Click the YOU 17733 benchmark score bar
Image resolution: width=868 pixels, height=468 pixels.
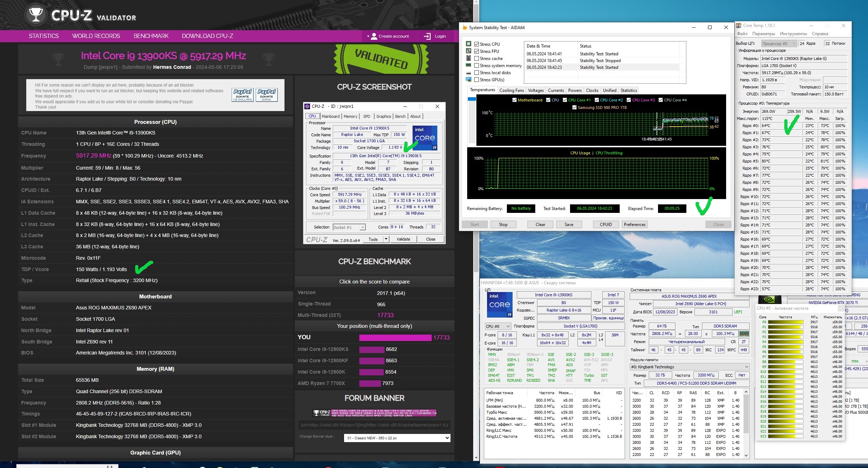(395, 337)
